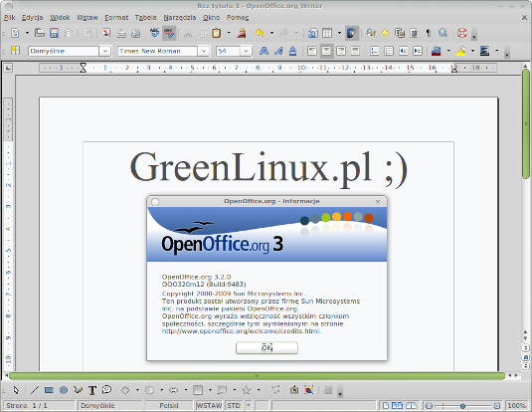The height and width of the screenshot is (412, 532).
Task: Toggle Italic formatting
Action: pos(278,51)
